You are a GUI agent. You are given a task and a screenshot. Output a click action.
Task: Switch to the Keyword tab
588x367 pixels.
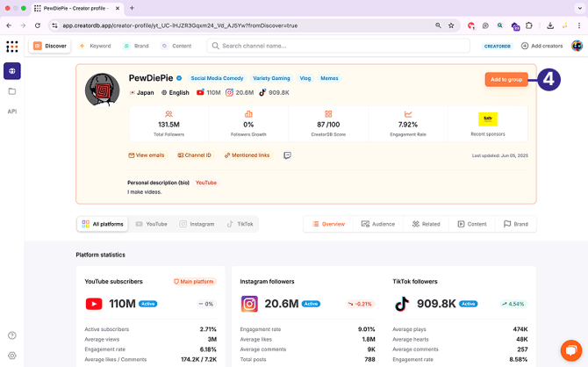pyautogui.click(x=95, y=46)
